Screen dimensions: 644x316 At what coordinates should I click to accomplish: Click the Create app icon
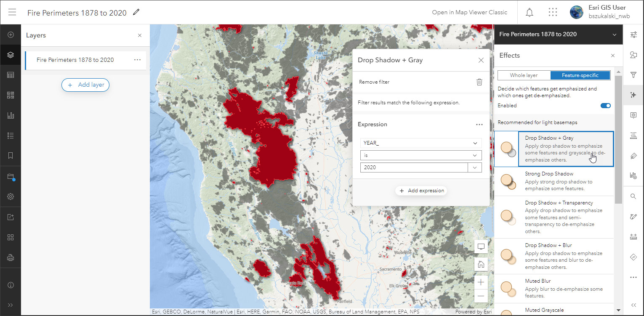click(x=11, y=237)
